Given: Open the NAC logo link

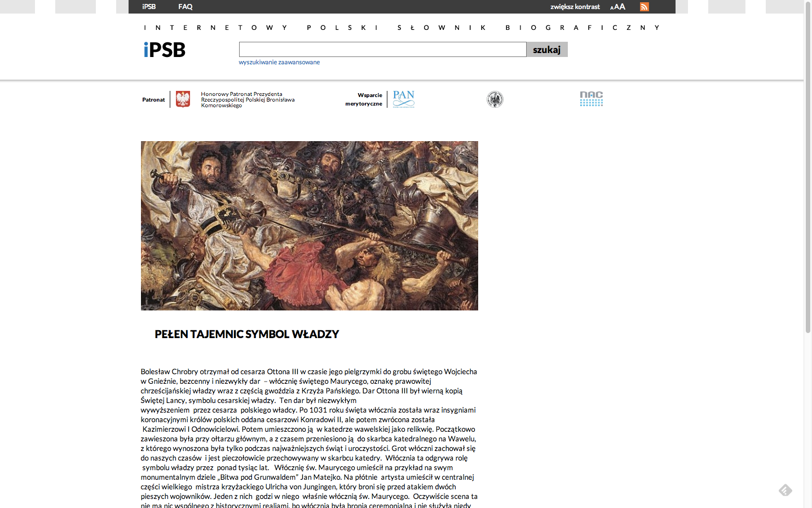Looking at the screenshot, I should (x=592, y=99).
